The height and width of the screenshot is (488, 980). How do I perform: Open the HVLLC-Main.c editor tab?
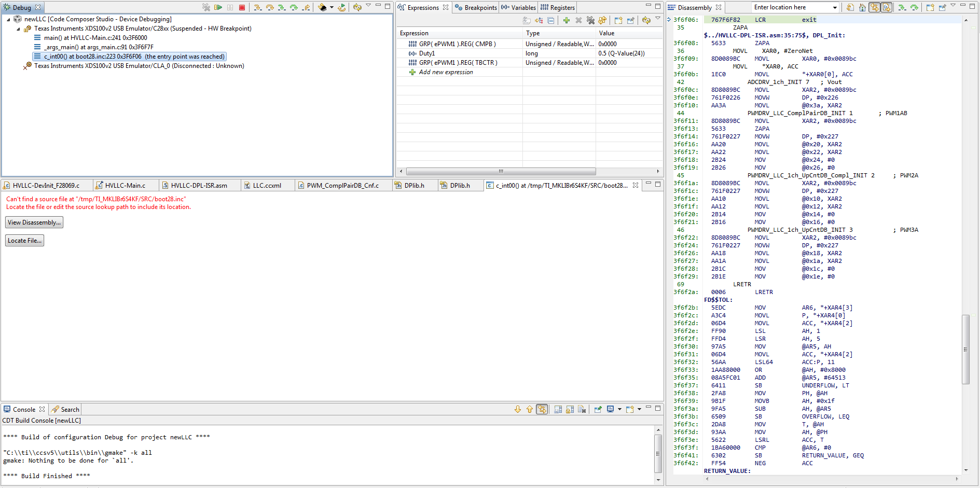click(125, 185)
